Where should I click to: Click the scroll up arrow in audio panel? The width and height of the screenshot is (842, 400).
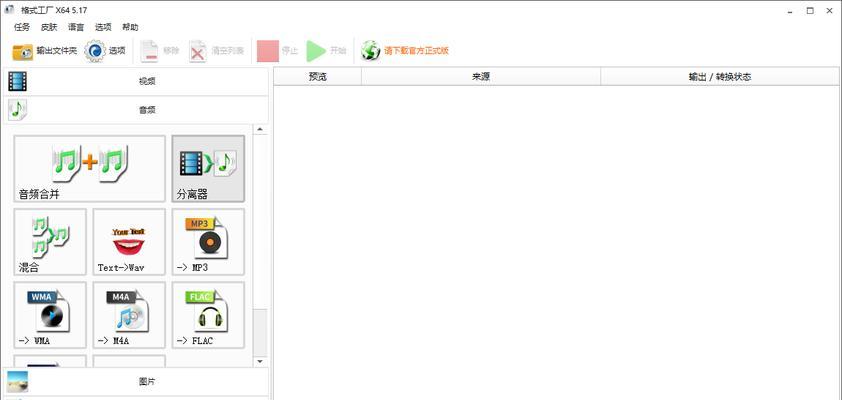(260, 129)
